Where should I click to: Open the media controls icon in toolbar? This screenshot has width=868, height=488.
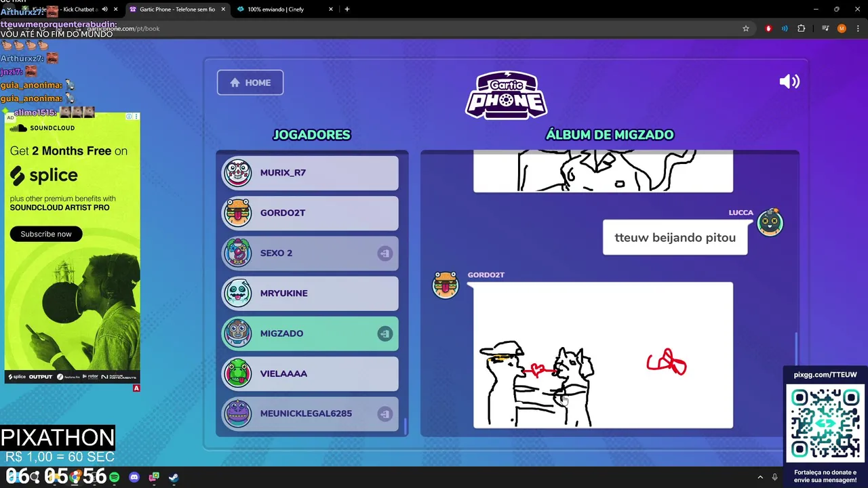(x=825, y=28)
